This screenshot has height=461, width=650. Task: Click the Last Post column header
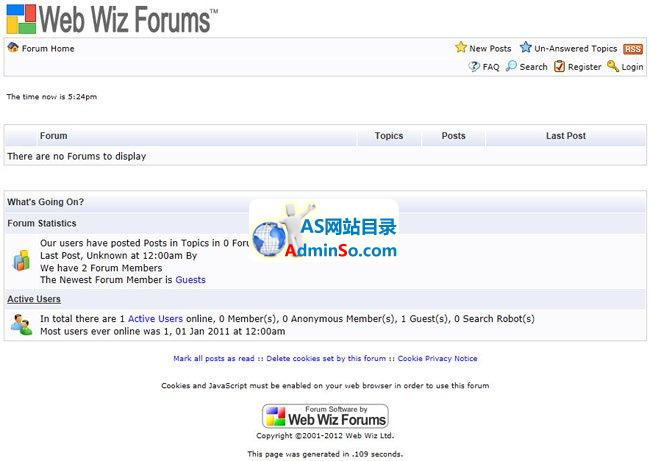(x=566, y=136)
